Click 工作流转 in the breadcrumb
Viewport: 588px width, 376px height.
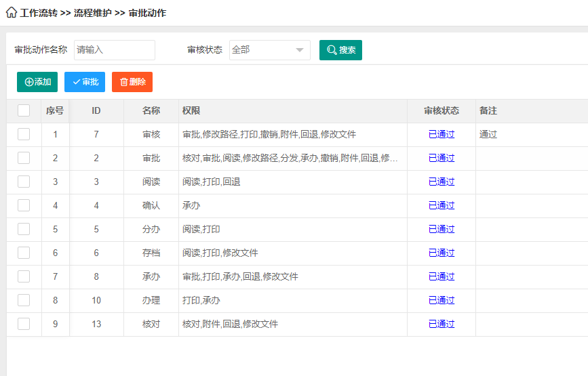click(x=39, y=13)
